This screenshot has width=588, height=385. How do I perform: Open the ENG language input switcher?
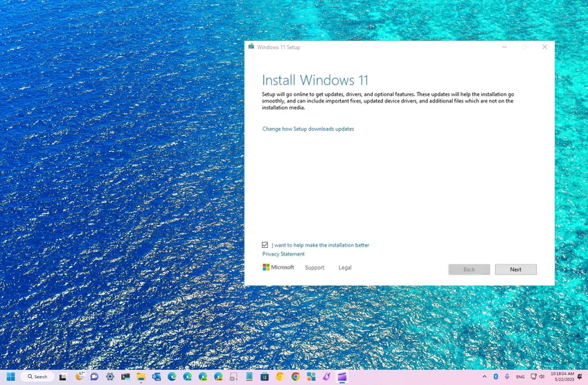[520, 377]
